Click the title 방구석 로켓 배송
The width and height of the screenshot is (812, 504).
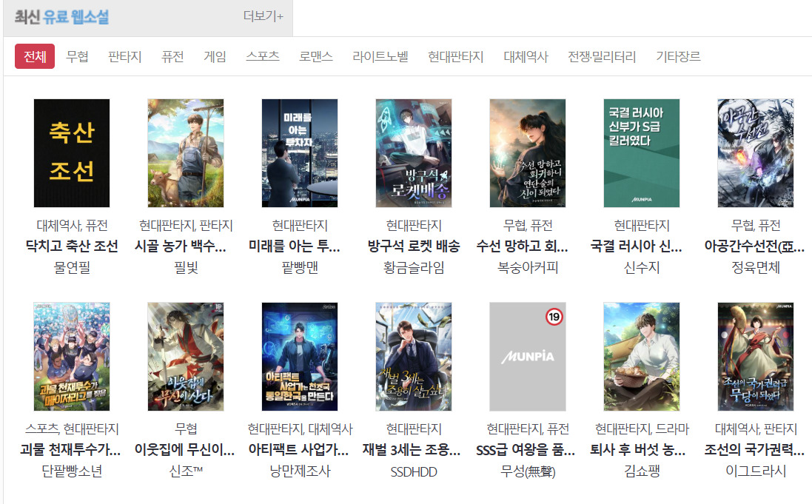414,246
